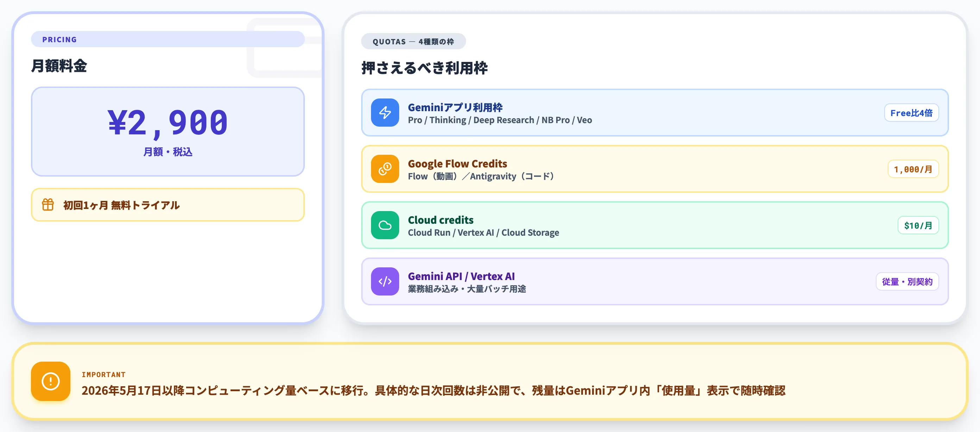This screenshot has width=980, height=432.
Task: Click the Cloud credits title
Action: coord(441,220)
